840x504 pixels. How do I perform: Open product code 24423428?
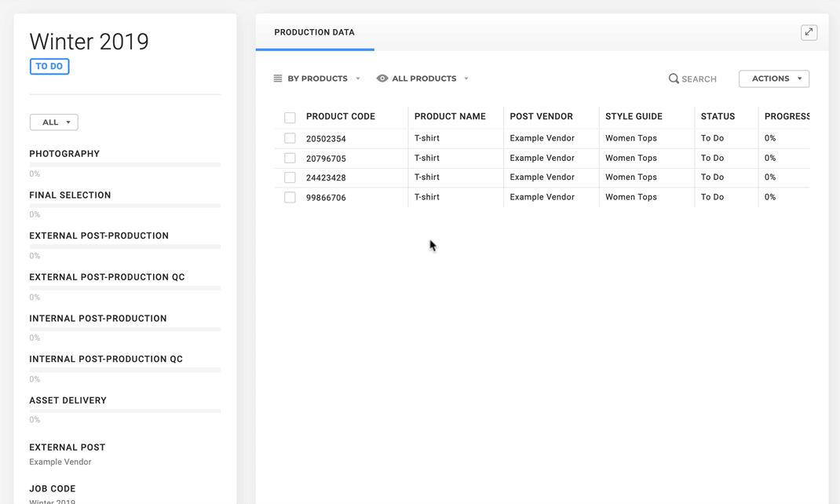tap(326, 178)
